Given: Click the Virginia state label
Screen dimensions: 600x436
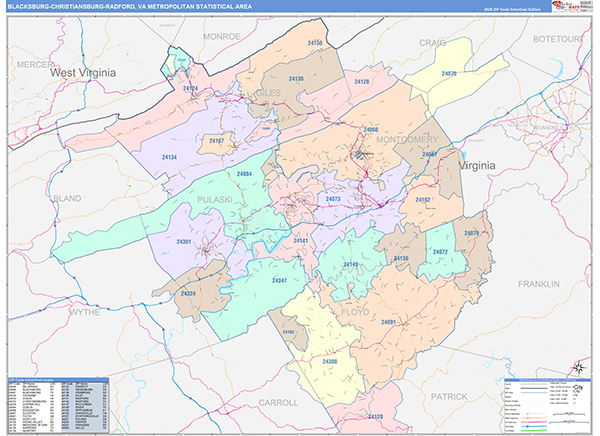Looking at the screenshot, I should tap(484, 162).
